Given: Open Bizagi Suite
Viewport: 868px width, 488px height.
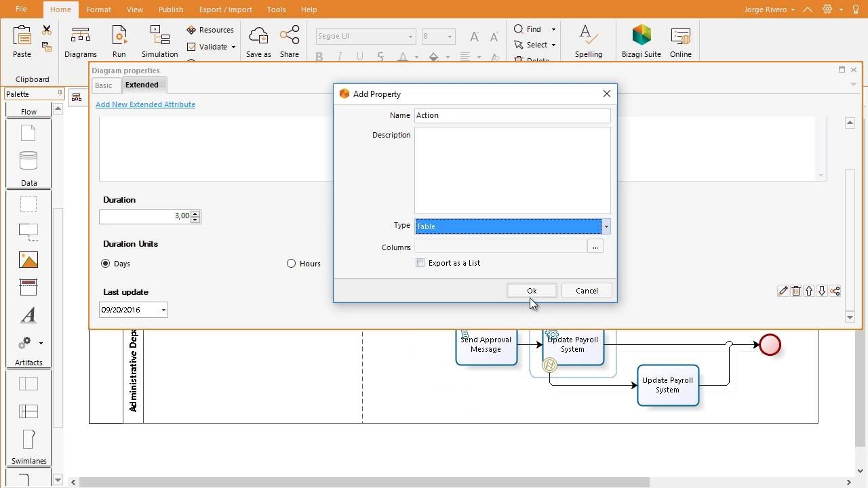Looking at the screenshot, I should [641, 41].
